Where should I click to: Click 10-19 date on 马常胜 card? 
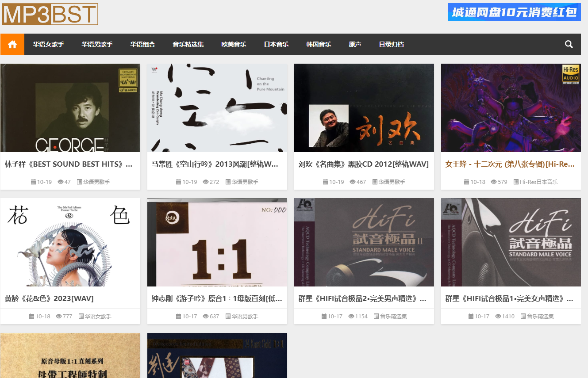click(x=190, y=182)
